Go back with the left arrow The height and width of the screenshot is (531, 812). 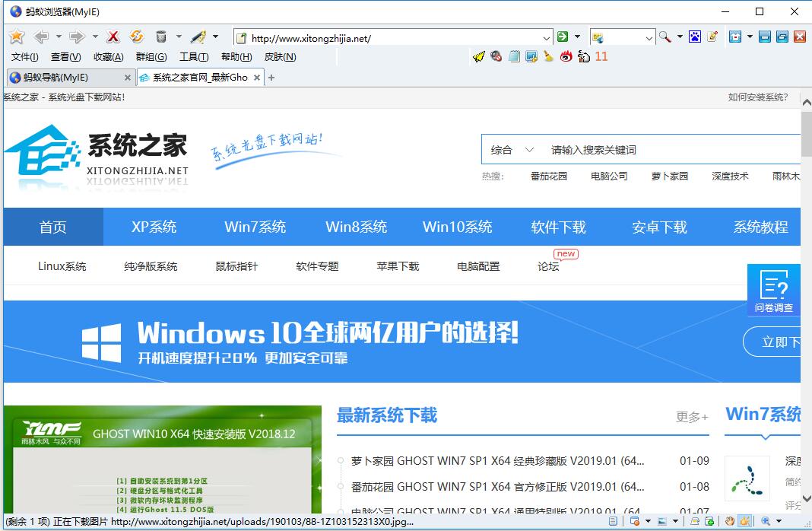pyautogui.click(x=40, y=37)
